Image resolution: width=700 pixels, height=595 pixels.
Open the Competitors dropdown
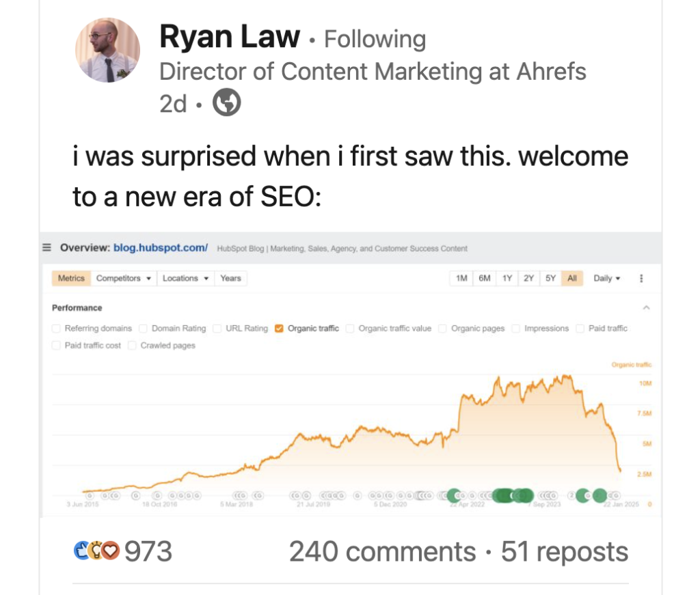[x=123, y=279]
